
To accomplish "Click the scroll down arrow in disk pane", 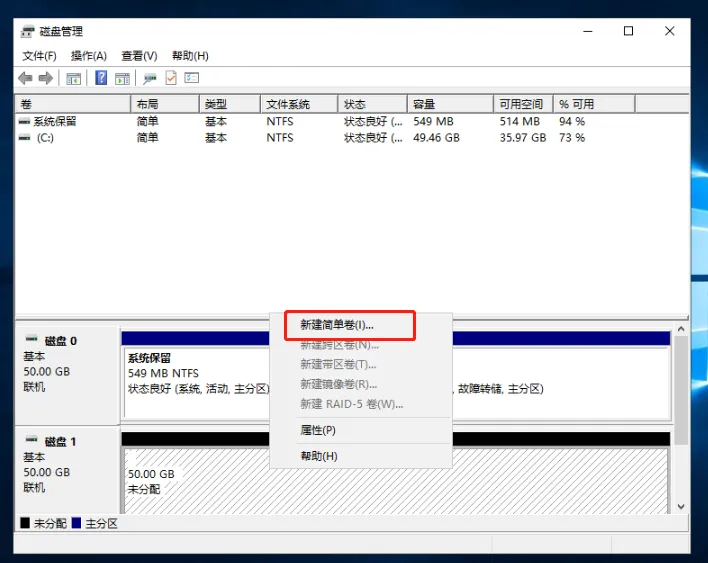I will [x=681, y=507].
